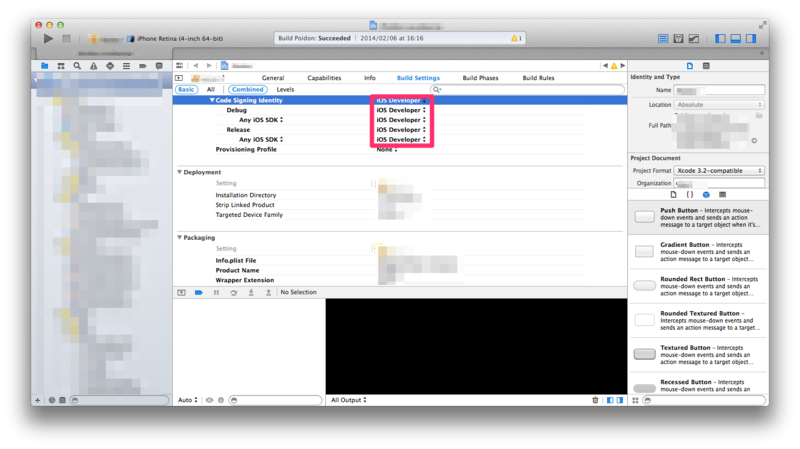Toggle the Navigator pane visibility
Screen dimensions: 800x449
pyautogui.click(x=720, y=38)
